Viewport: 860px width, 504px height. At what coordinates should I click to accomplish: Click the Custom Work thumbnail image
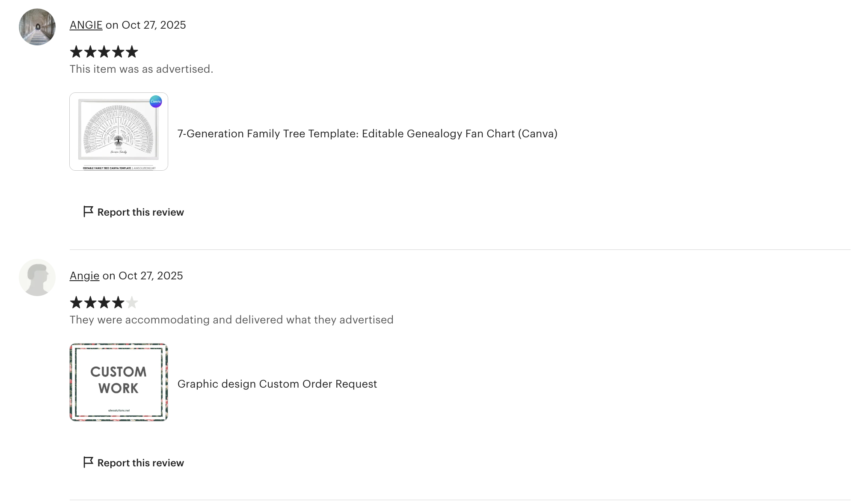tap(119, 382)
